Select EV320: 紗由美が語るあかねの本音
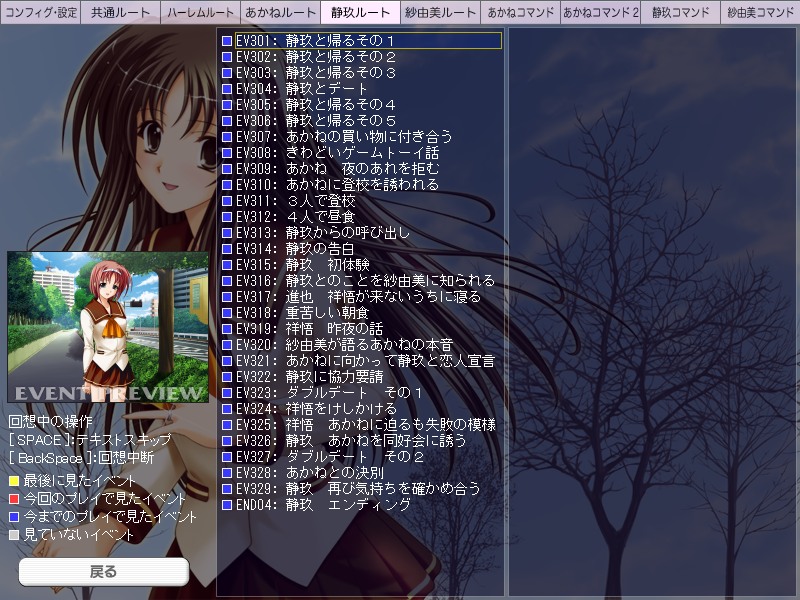 tap(344, 345)
